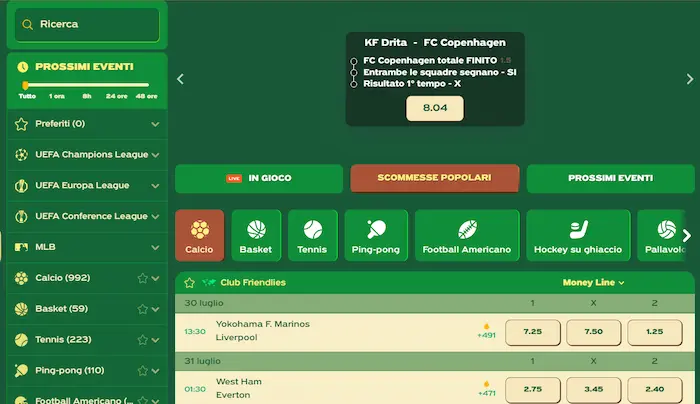Bet 2.75 on West Ham win
This screenshot has height=404, width=700.
tap(533, 389)
